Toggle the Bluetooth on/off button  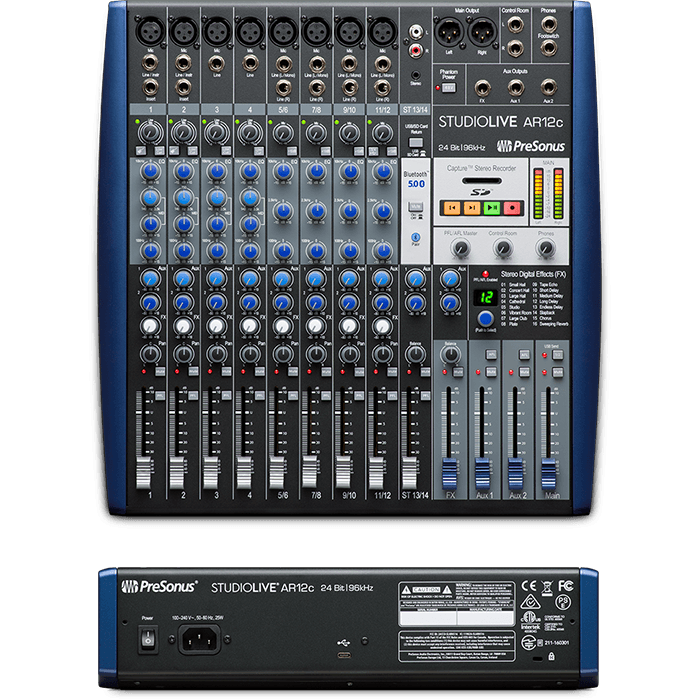pos(416,206)
